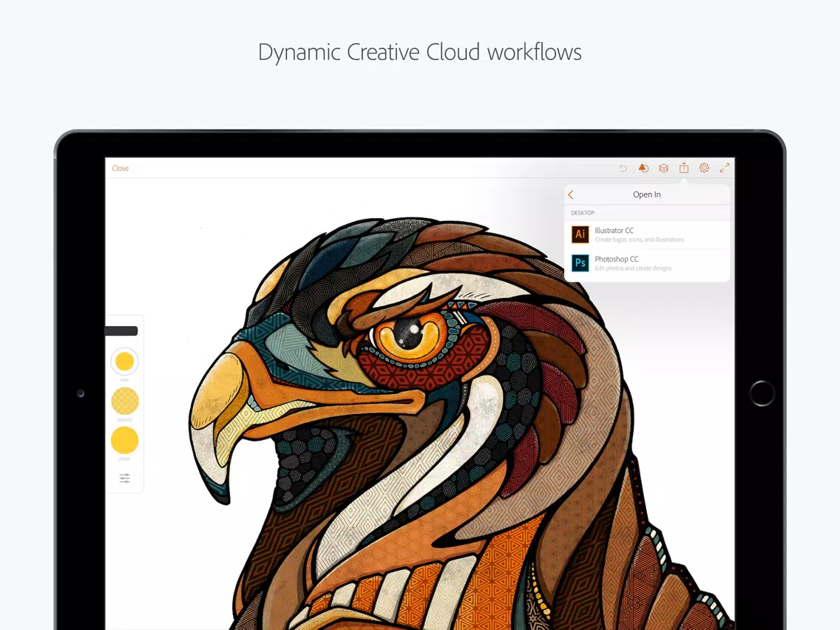This screenshot has height=630, width=840.
Task: Choose Photoshop CC from the Open In list
Action: tap(647, 263)
